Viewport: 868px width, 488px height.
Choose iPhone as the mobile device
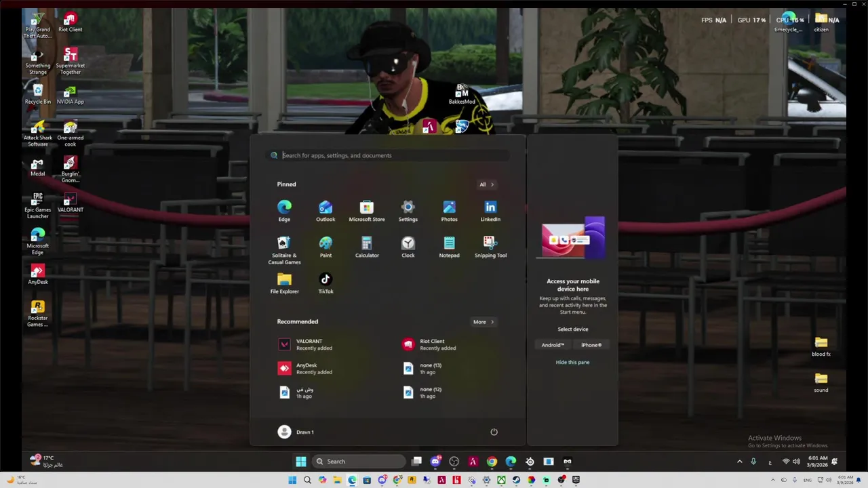click(x=591, y=345)
